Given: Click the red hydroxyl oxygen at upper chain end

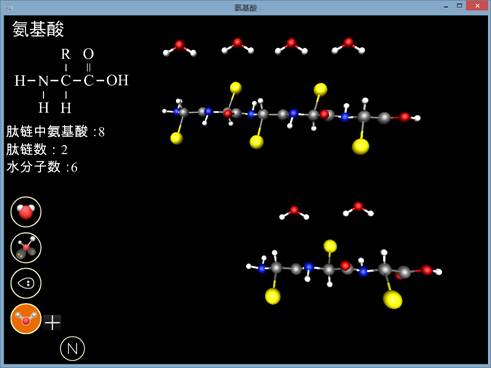Looking at the screenshot, I should [x=405, y=117].
